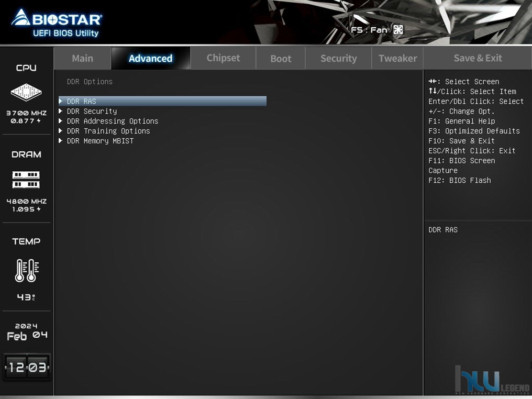532x399 pixels.
Task: Click the DDR RAS help description
Action: coord(443,230)
